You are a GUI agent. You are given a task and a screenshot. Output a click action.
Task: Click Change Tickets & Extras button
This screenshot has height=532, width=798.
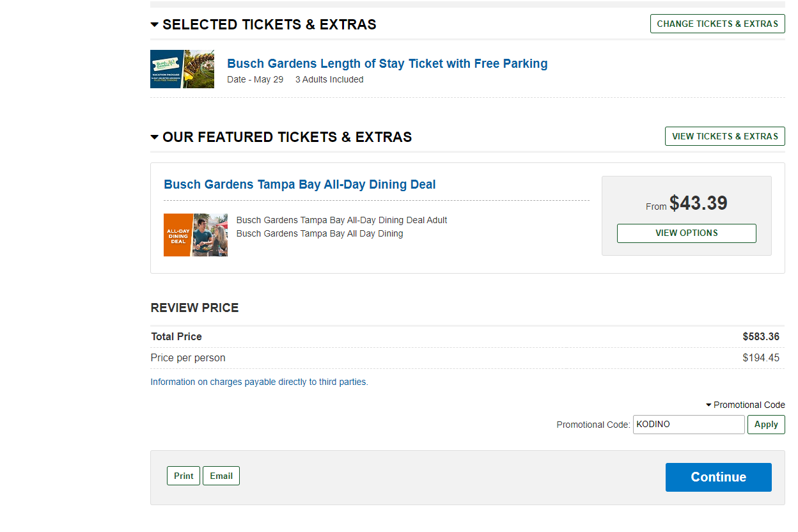[x=717, y=24]
